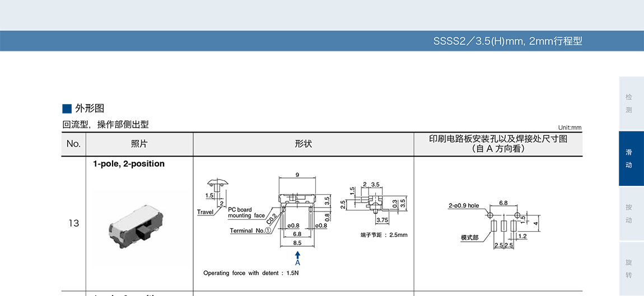Click the 端子节距 2.5mm note
This screenshot has height=296, width=644.
click(384, 235)
